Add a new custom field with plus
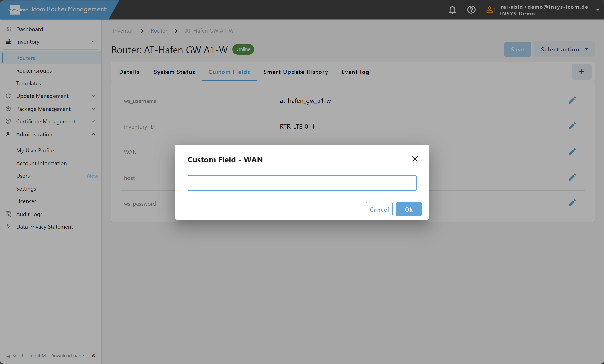Screen dimensions: 604x364 pos(582,72)
